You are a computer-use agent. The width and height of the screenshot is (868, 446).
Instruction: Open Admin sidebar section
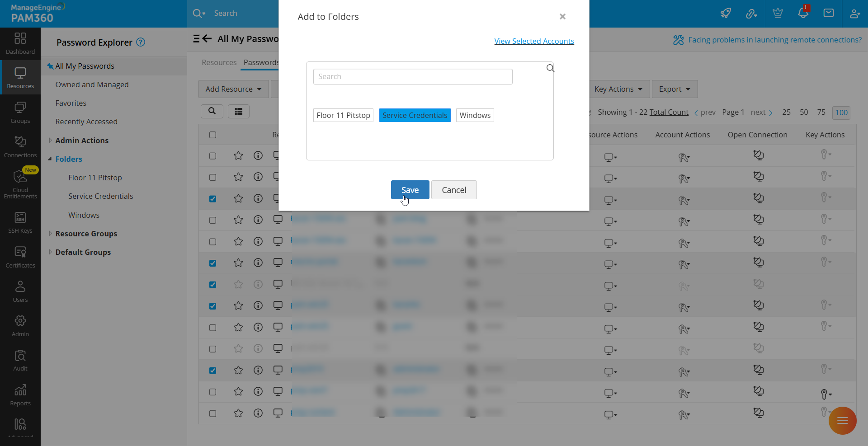pyautogui.click(x=20, y=326)
